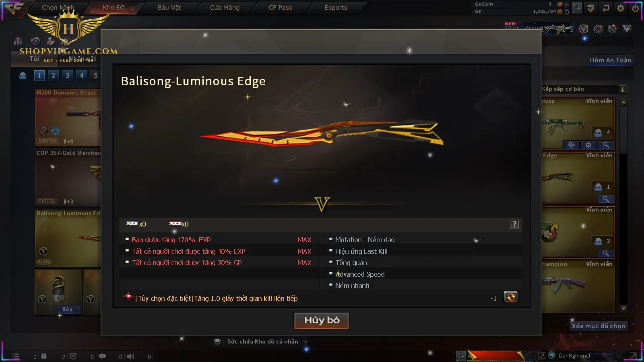644x362 pixels.
Task: Click the inventory list vertical scrollbar
Action: [x=623, y=205]
